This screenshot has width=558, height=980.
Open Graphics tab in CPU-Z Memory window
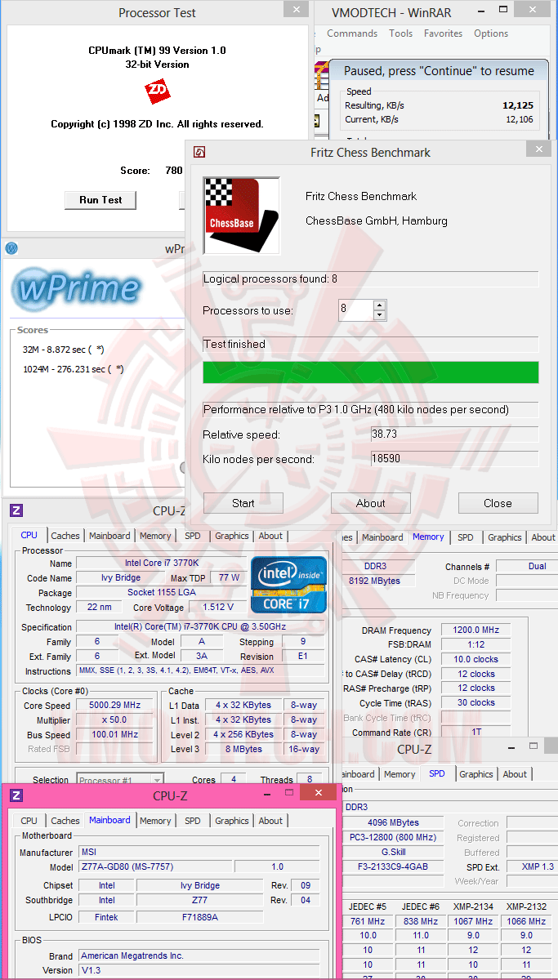pos(505,537)
